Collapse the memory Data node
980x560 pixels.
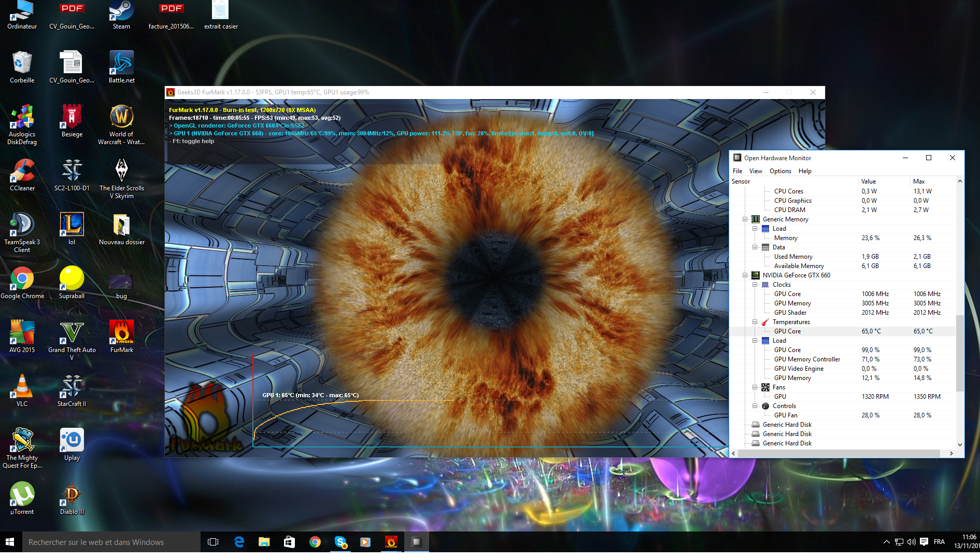755,247
